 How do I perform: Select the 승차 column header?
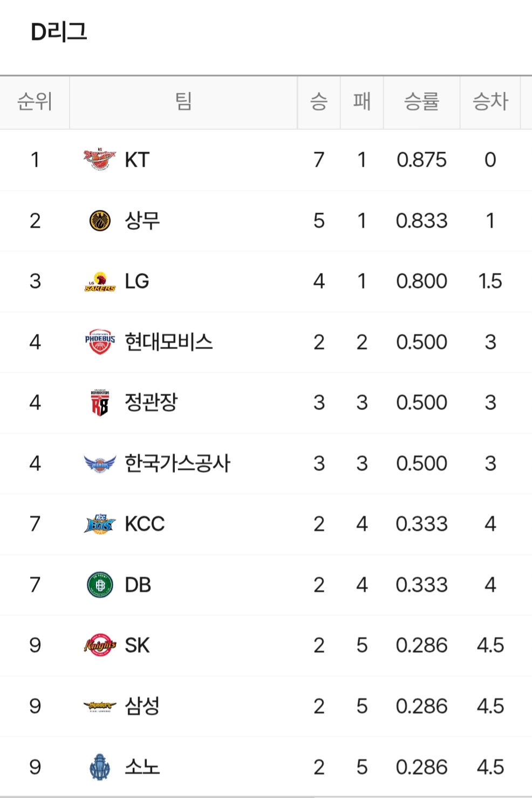pyautogui.click(x=490, y=101)
